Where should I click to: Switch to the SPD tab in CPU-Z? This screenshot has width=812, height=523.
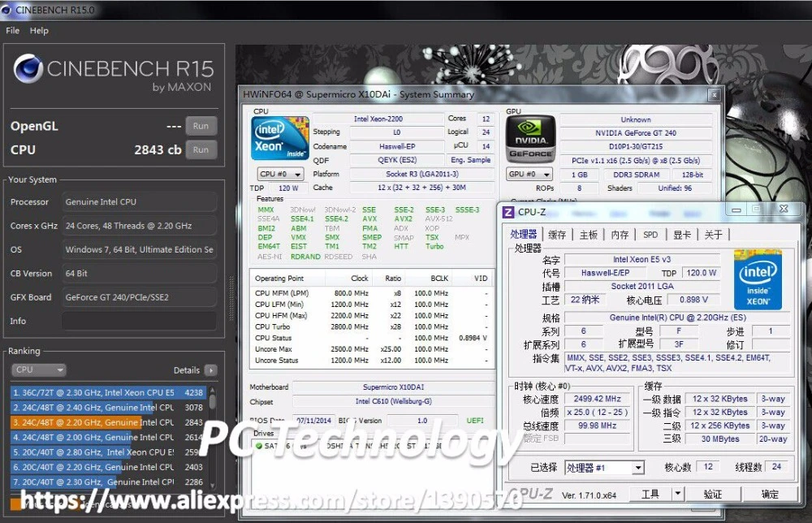[650, 235]
